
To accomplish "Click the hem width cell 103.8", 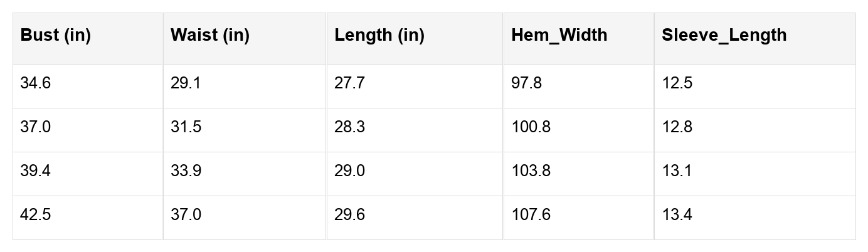I will pyautogui.click(x=531, y=171).
